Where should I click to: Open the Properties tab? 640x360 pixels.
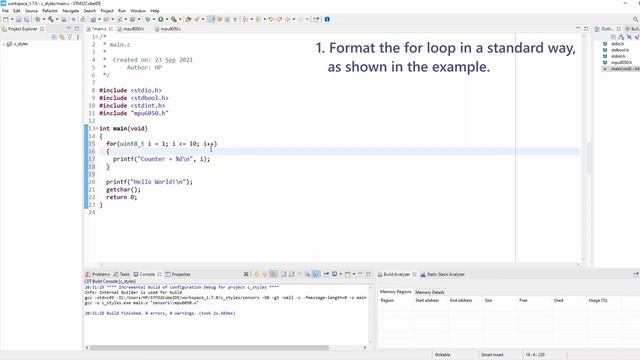click(x=178, y=274)
